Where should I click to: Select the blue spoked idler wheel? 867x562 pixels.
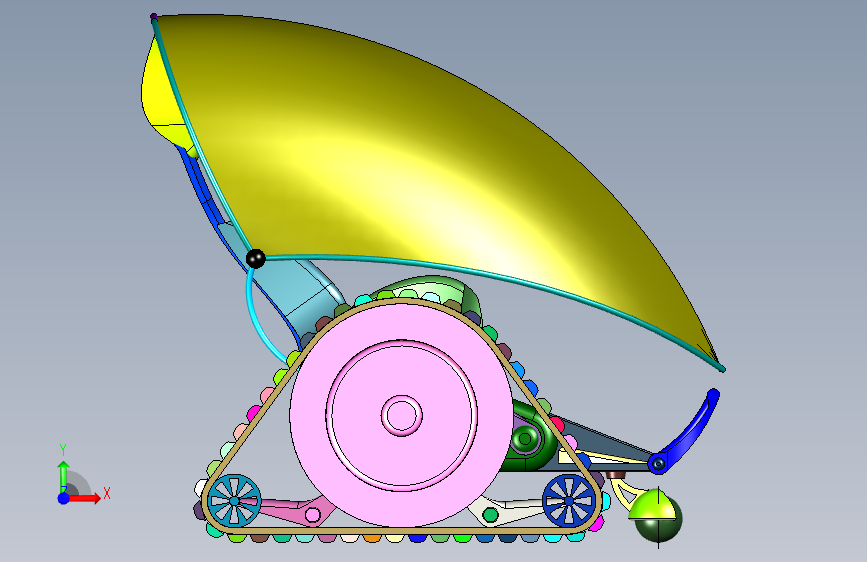click(569, 501)
